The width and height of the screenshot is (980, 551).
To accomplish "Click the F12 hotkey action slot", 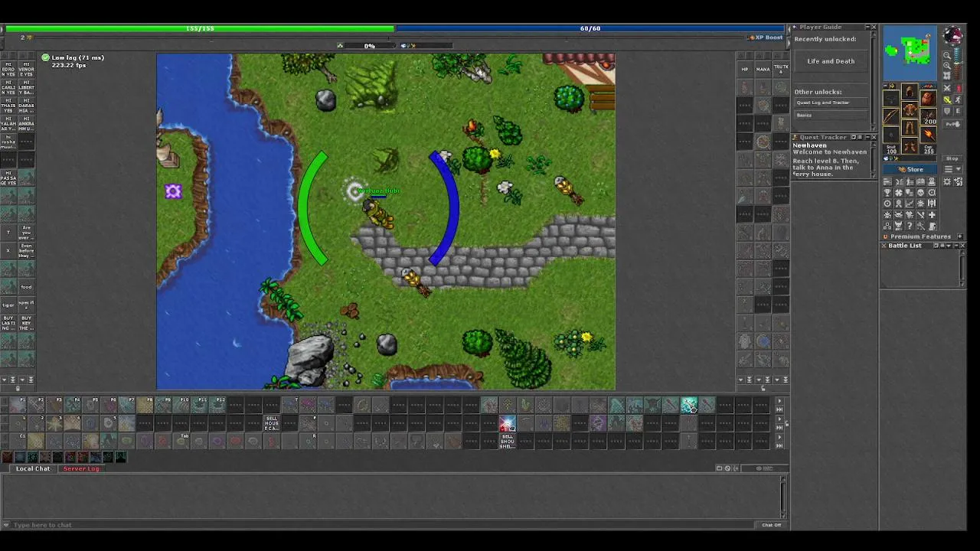I will (217, 405).
